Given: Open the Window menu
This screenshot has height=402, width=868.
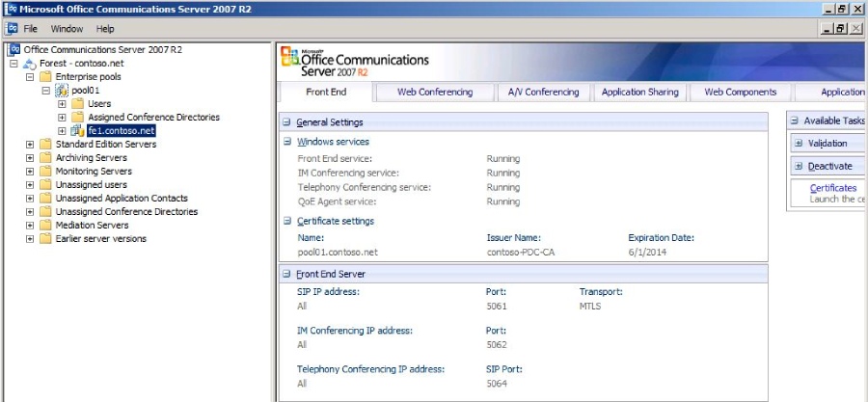Looking at the screenshot, I should pos(67,29).
